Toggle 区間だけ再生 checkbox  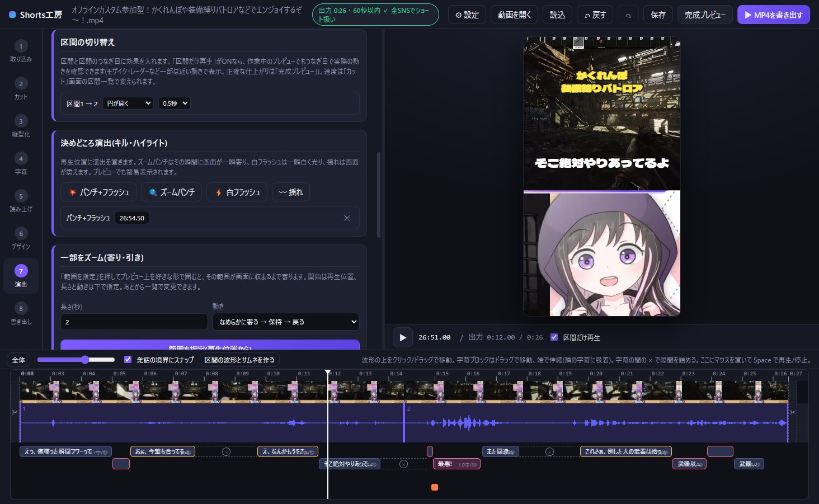point(554,337)
